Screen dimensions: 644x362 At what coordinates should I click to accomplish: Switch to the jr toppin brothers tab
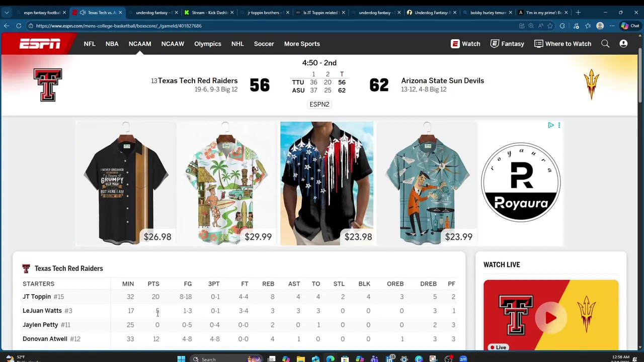coord(265,13)
